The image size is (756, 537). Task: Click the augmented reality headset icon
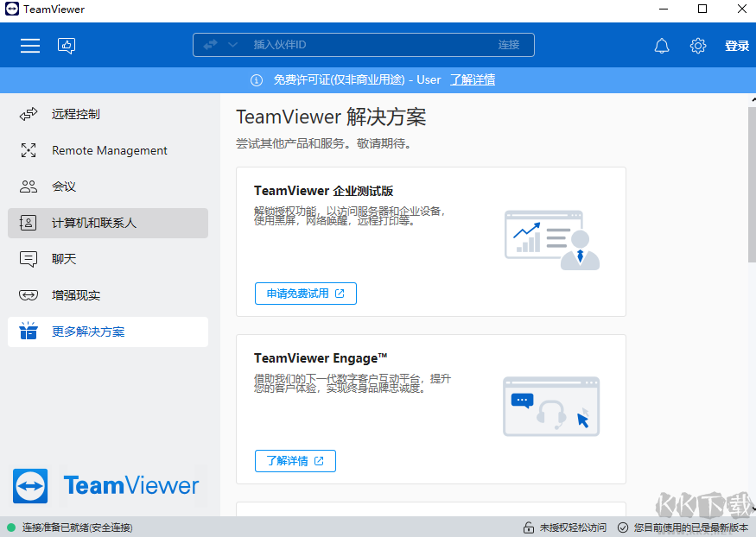tap(29, 294)
